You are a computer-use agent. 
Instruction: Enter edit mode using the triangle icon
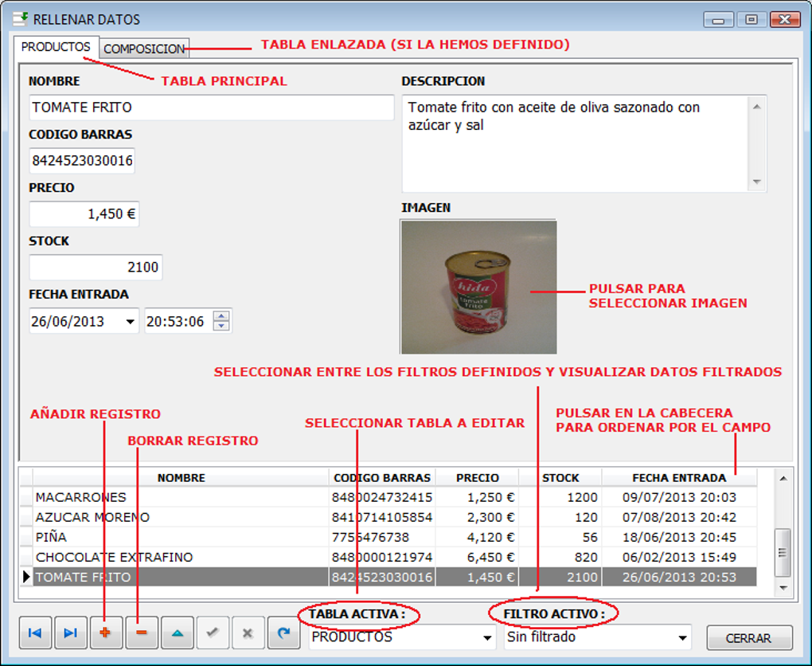pyautogui.click(x=177, y=633)
